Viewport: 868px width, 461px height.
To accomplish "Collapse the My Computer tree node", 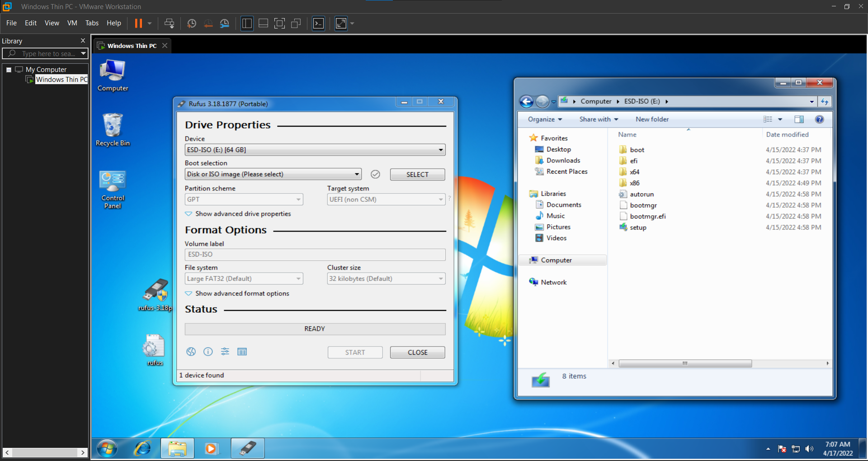I will (9, 70).
